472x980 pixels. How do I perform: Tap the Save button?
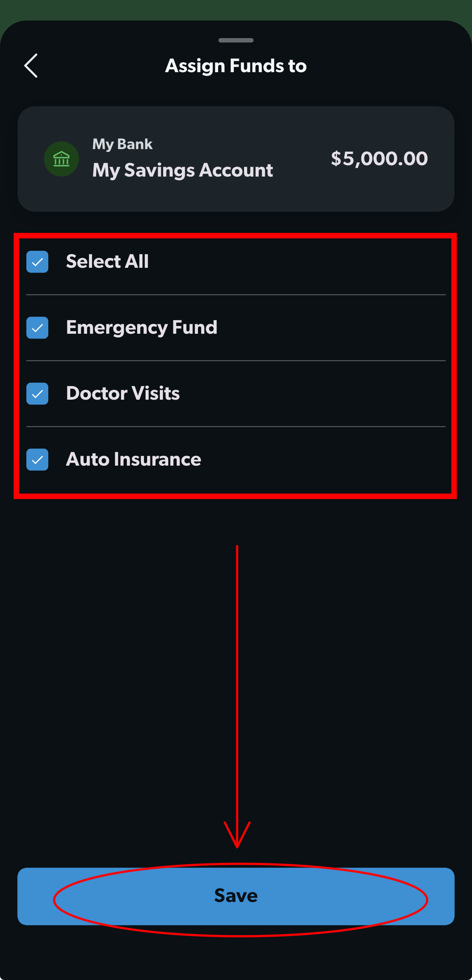(236, 896)
